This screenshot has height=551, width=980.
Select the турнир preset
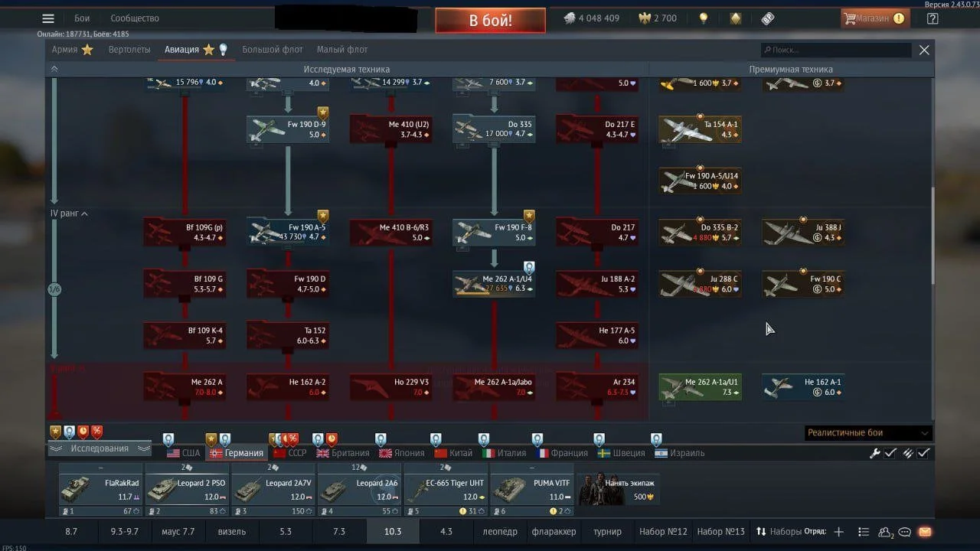607,532
